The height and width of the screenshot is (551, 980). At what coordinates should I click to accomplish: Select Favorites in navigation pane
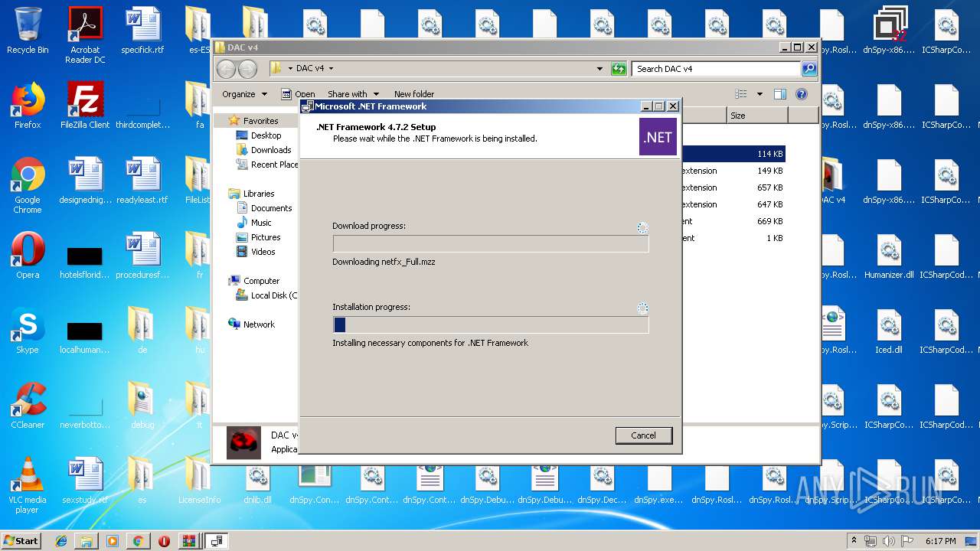pos(260,121)
